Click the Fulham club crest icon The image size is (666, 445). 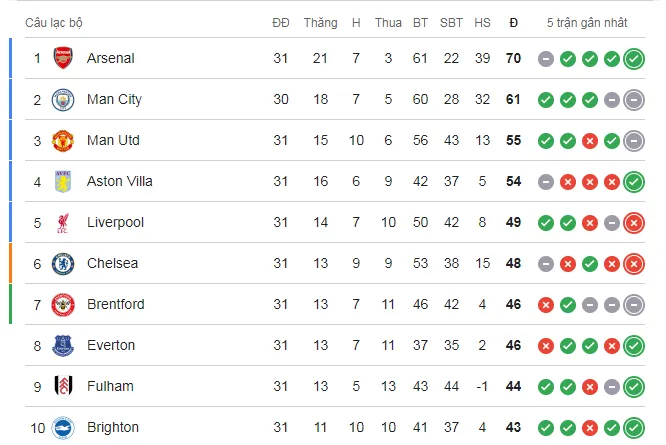click(x=64, y=386)
